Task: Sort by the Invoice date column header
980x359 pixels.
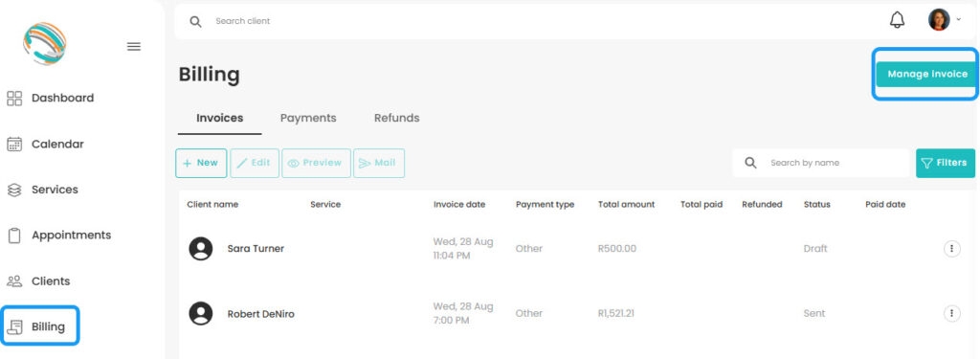Action: (459, 205)
